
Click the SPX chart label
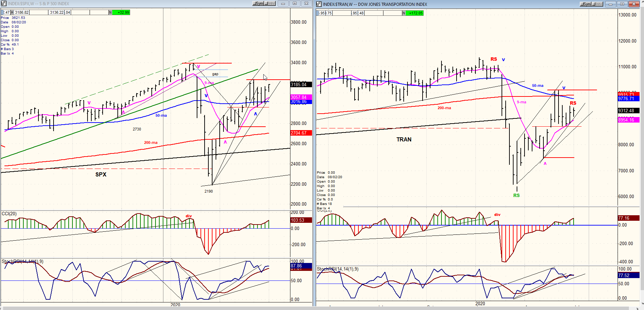101,174
